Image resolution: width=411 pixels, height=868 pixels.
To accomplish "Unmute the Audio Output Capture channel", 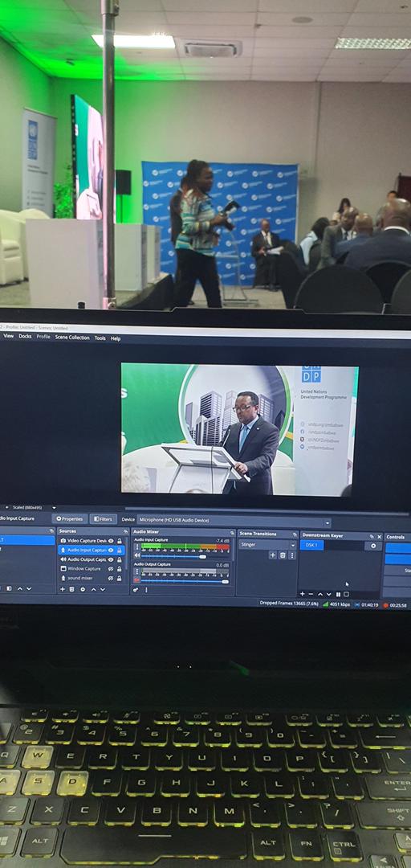I will 136,579.
